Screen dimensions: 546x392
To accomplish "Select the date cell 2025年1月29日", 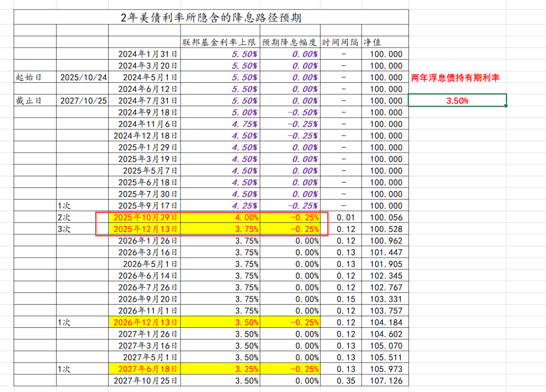I will tap(144, 147).
